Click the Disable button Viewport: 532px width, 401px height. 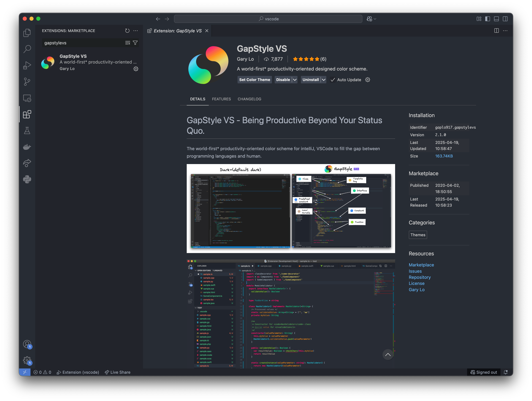pos(283,80)
